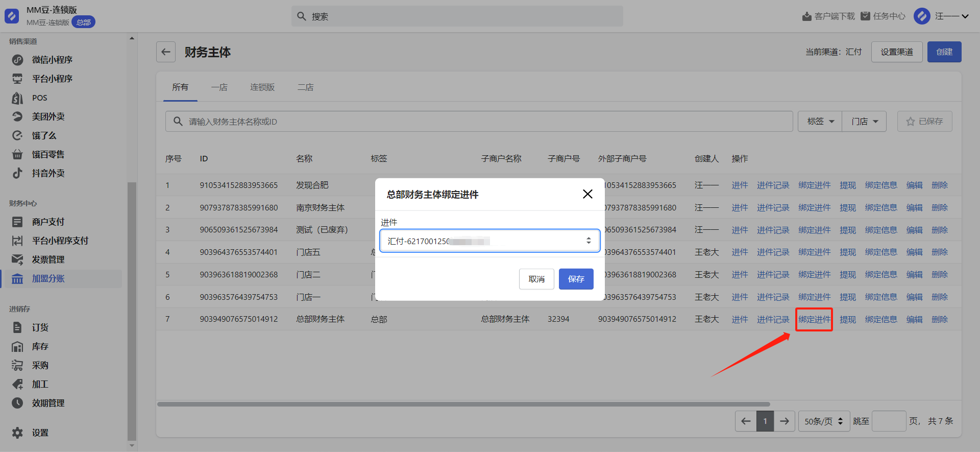This screenshot has width=980, height=452.
Task: Expand the 门店 filter dropdown
Action: coord(864,122)
